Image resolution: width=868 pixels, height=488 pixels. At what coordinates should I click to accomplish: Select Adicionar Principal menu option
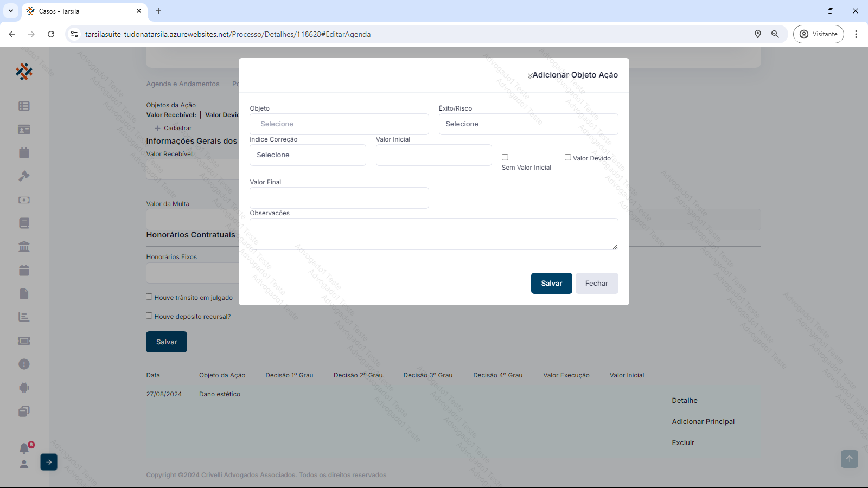(703, 422)
